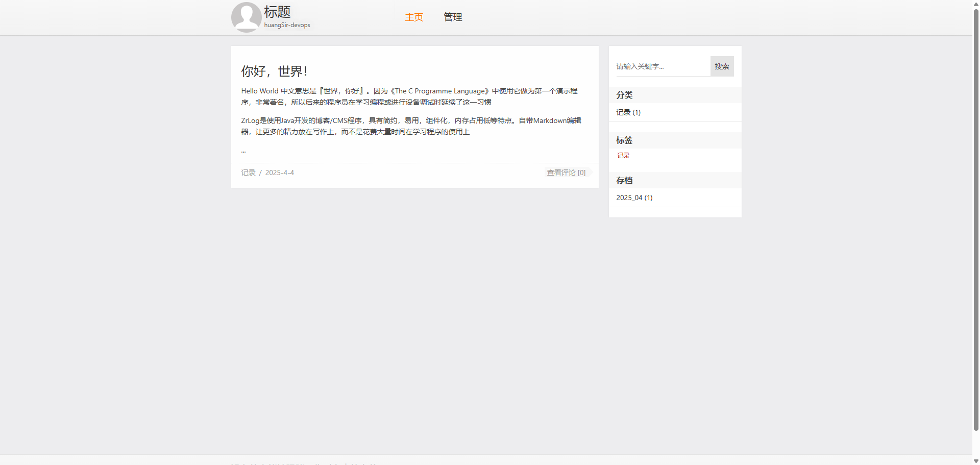This screenshot has height=465, width=980.
Task: Open the 2025_04 (1) archive link
Action: pos(634,198)
